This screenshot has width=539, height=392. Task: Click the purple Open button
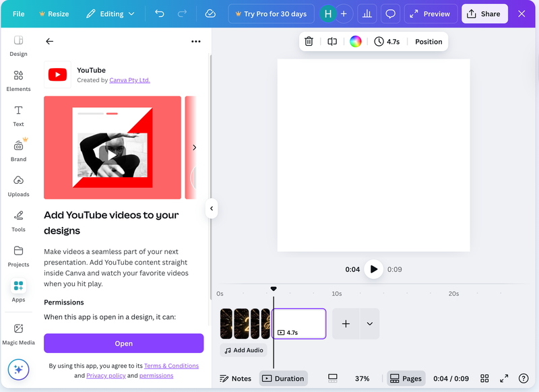tap(123, 344)
